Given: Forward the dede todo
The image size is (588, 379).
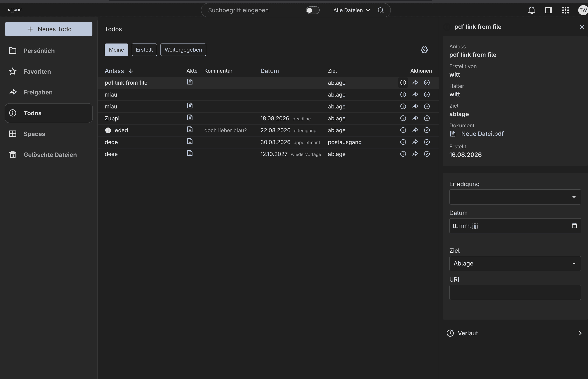Looking at the screenshot, I should [x=415, y=142].
